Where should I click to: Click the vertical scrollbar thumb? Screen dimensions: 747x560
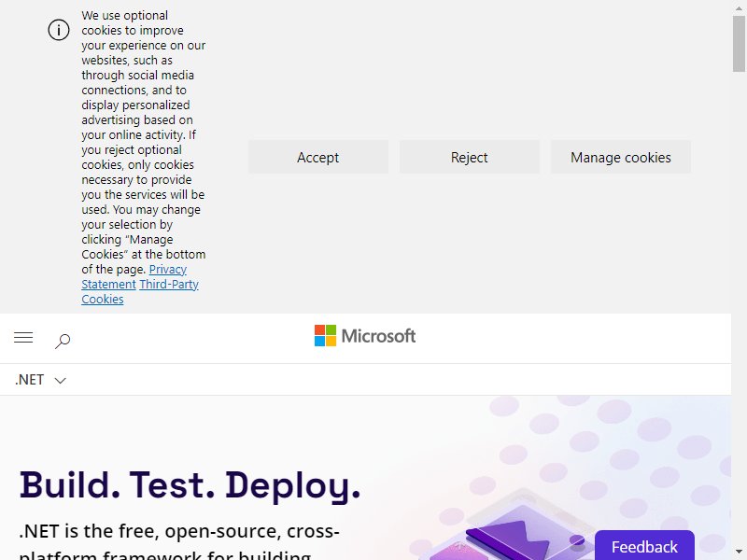click(x=739, y=44)
